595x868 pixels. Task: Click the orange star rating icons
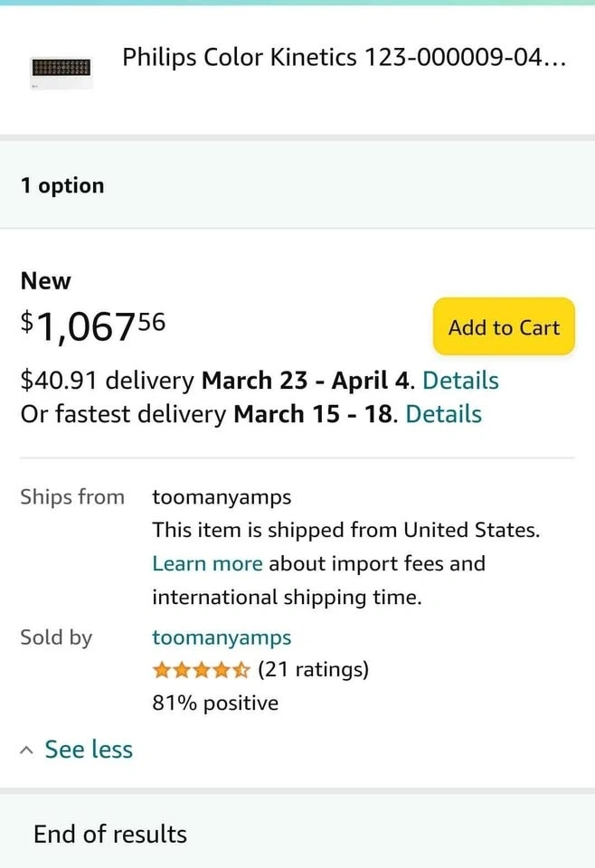[x=201, y=670]
